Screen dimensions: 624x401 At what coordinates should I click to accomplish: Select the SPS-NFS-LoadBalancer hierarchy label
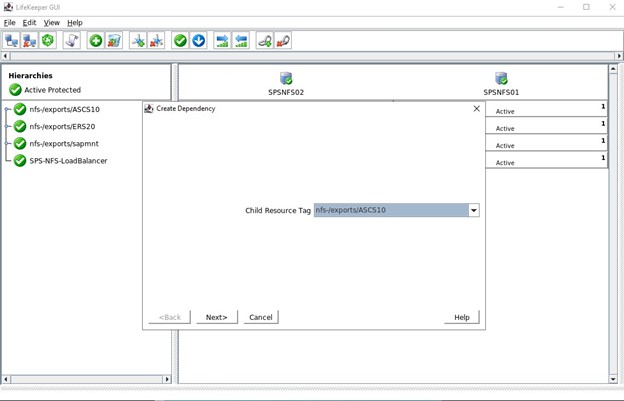[68, 161]
